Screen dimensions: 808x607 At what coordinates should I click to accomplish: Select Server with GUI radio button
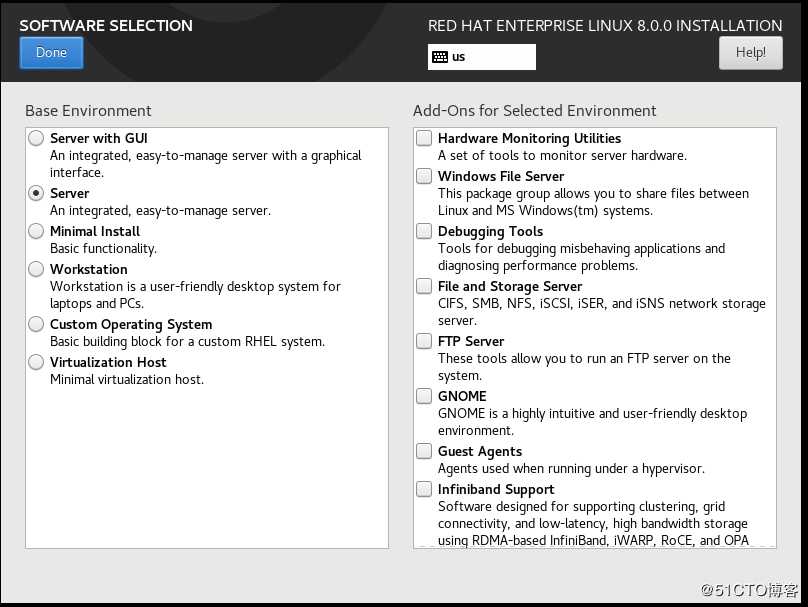click(x=36, y=138)
